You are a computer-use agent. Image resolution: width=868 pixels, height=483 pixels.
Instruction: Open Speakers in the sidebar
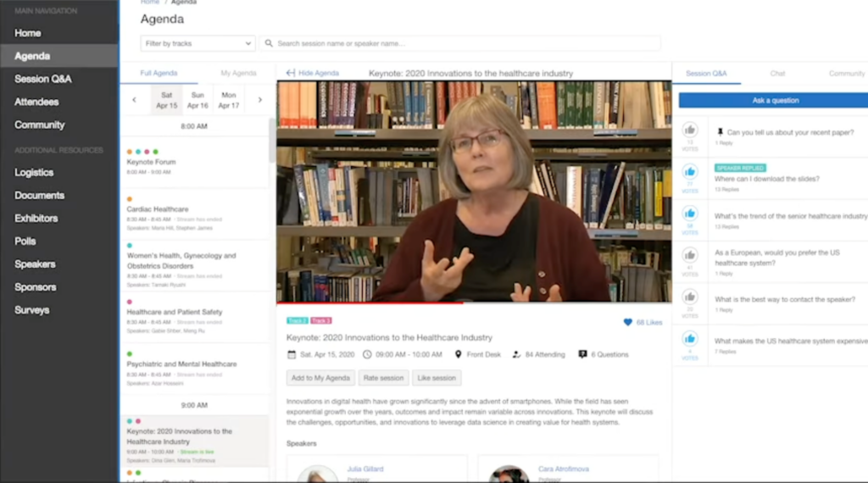click(35, 264)
